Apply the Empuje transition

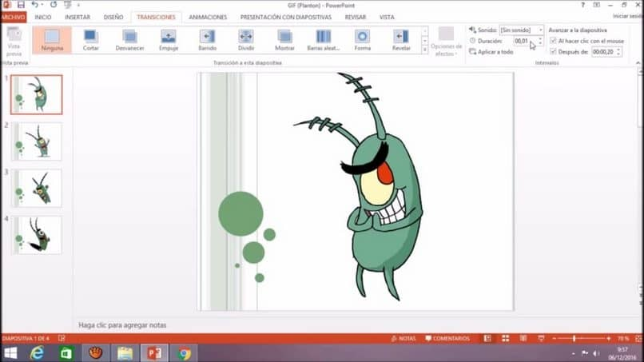pos(169,40)
